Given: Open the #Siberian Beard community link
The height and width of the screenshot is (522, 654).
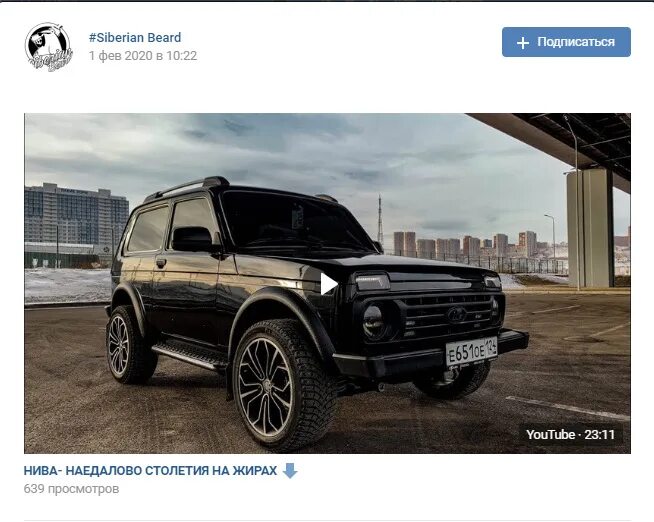Looking at the screenshot, I should [135, 38].
